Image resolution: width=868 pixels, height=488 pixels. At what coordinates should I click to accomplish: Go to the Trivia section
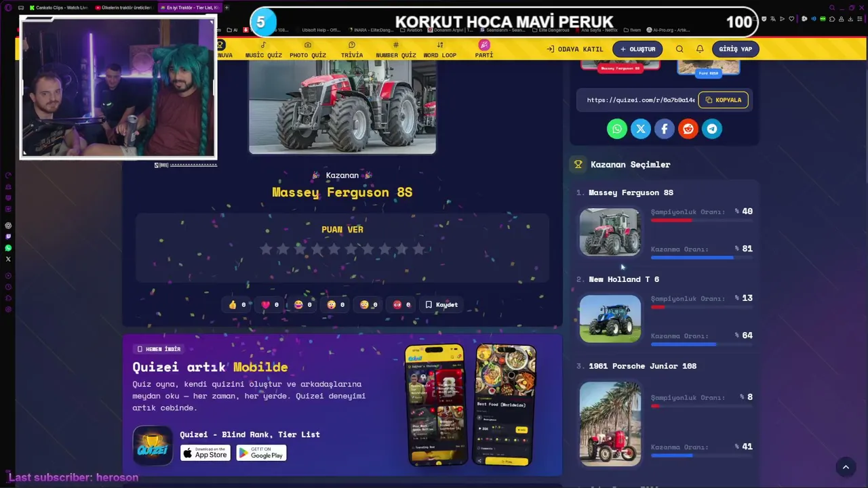point(352,49)
